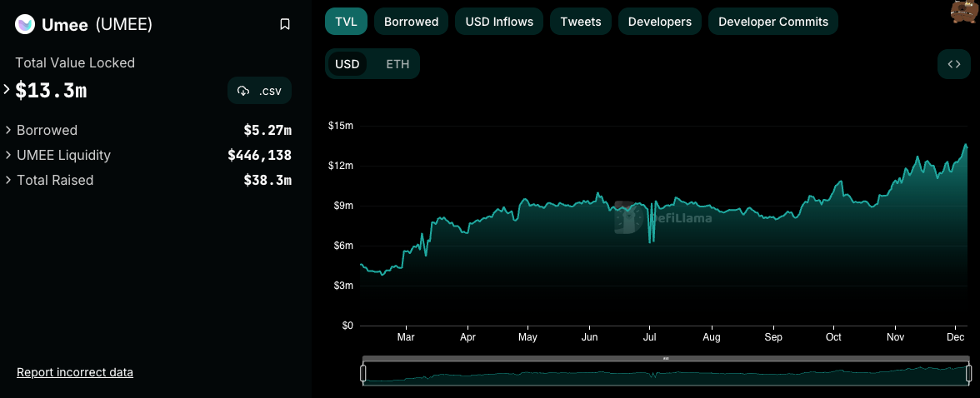This screenshot has width=980, height=398.
Task: Expand the Borrowed row
Action: coord(8,130)
